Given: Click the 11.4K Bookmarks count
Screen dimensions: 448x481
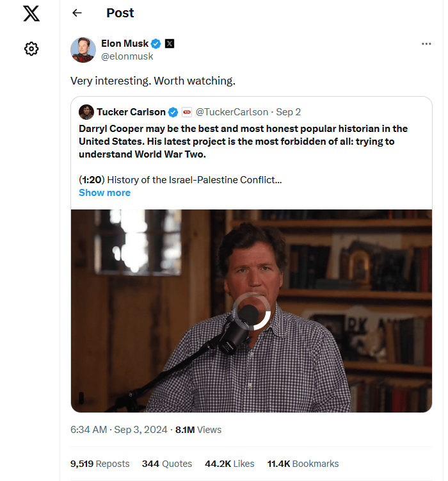Looking at the screenshot, I should click(303, 464).
